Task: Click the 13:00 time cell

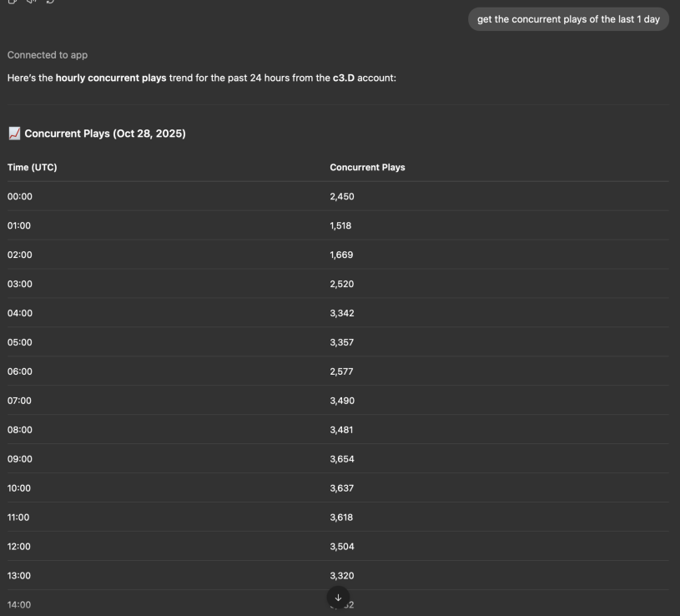Action: [x=19, y=576]
